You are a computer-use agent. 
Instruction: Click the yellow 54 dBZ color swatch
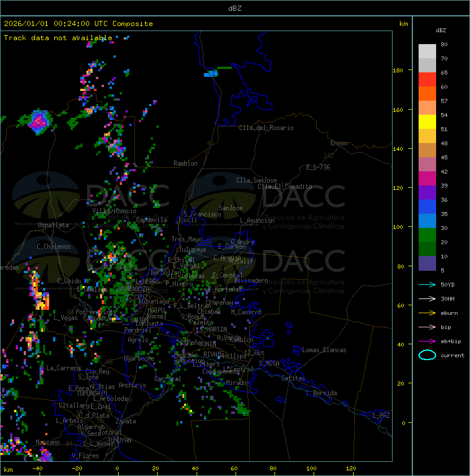(427, 122)
